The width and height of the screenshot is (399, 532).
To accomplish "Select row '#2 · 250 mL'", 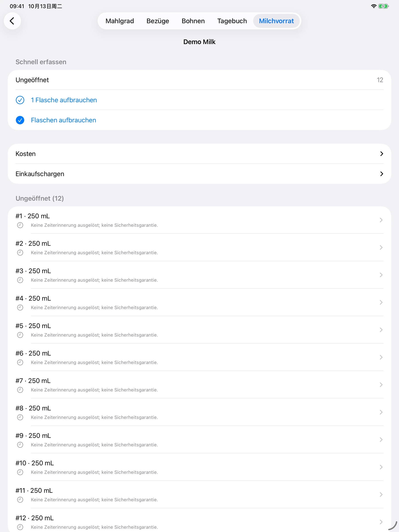I will coord(199,247).
